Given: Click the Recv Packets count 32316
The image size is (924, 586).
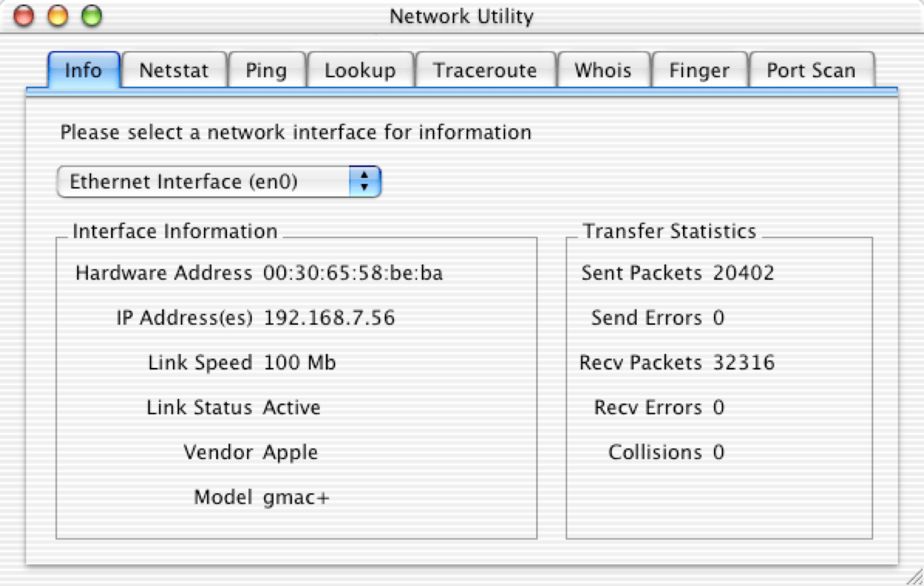Looking at the screenshot, I should tap(743, 363).
